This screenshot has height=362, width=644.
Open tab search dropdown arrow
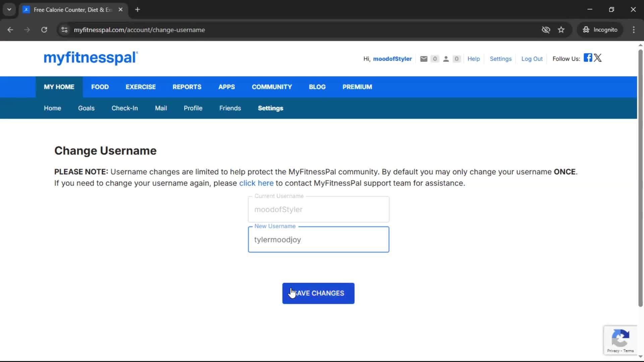pyautogui.click(x=9, y=10)
